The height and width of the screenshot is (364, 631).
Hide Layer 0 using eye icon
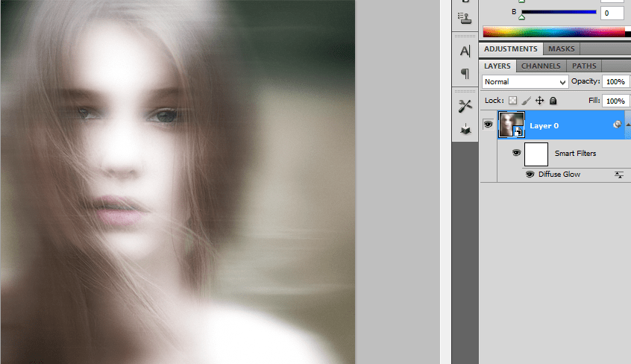(x=489, y=125)
